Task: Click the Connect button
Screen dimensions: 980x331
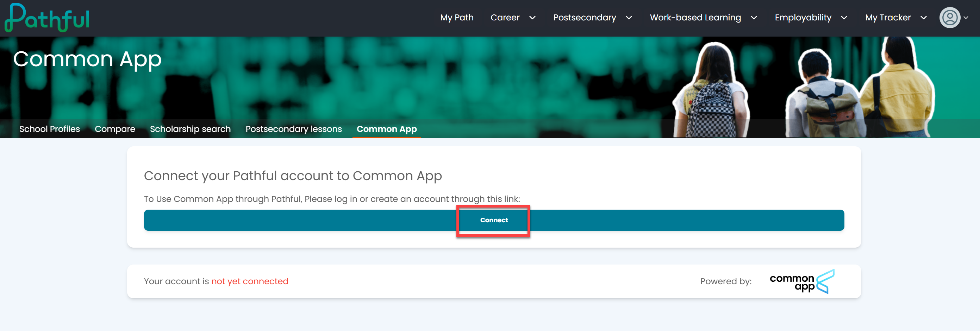Action: 494,220
